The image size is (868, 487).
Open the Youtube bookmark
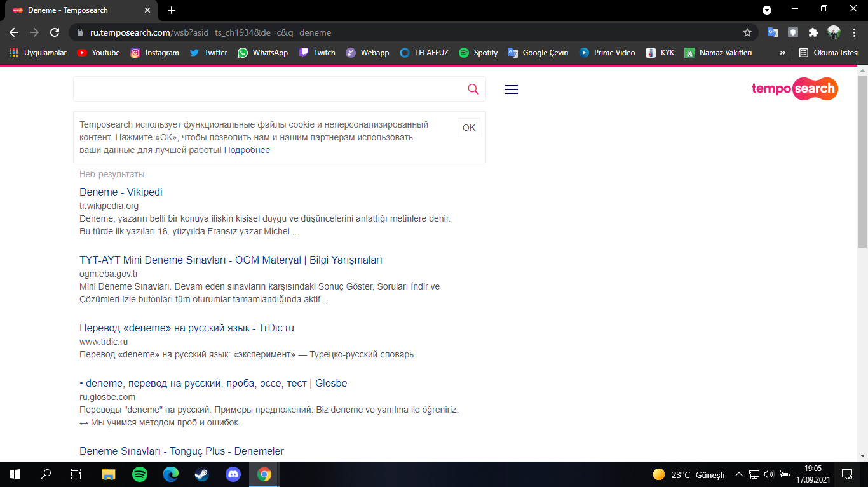click(x=98, y=53)
